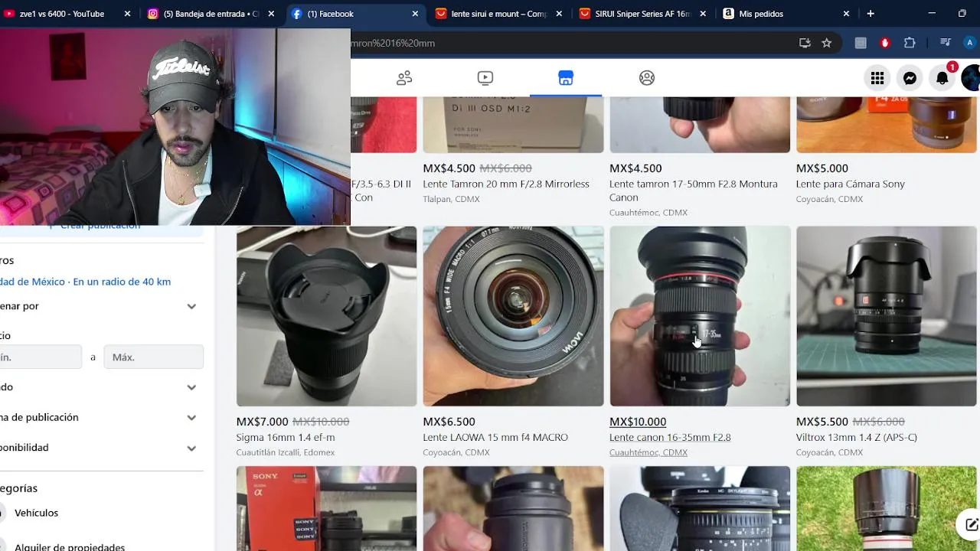Click the MX$6.500 price text

coord(449,422)
